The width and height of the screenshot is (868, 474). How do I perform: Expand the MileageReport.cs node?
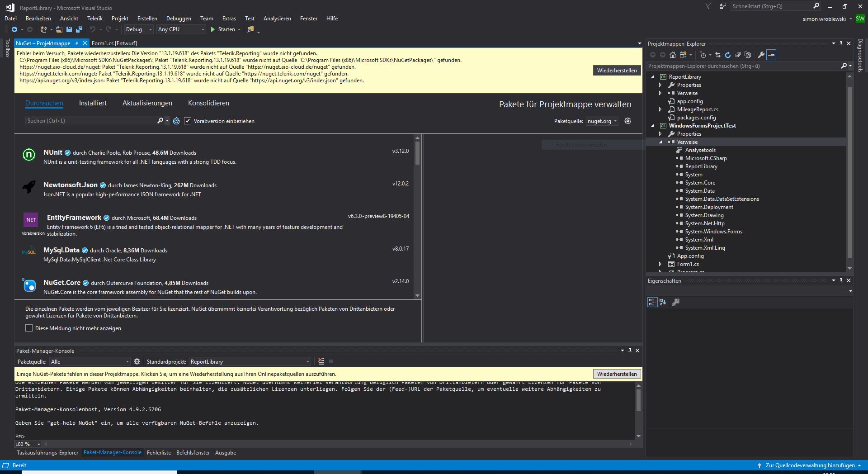pyautogui.click(x=660, y=109)
